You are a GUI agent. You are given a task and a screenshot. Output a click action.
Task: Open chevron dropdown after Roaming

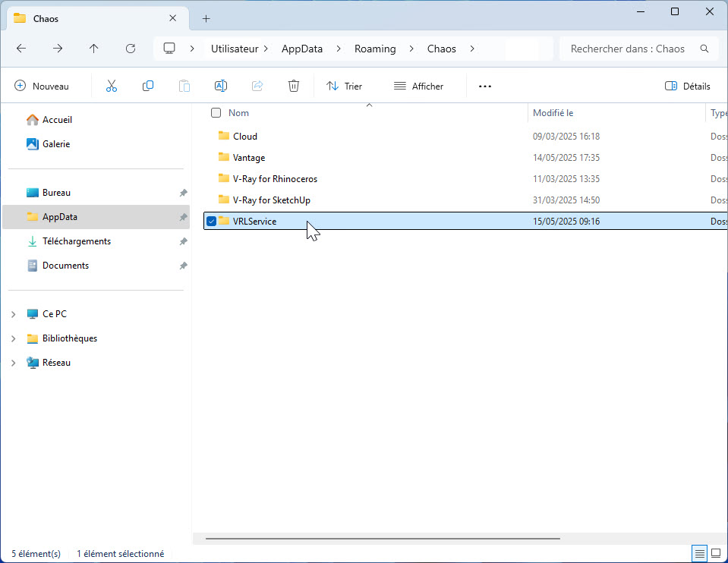pyautogui.click(x=411, y=49)
